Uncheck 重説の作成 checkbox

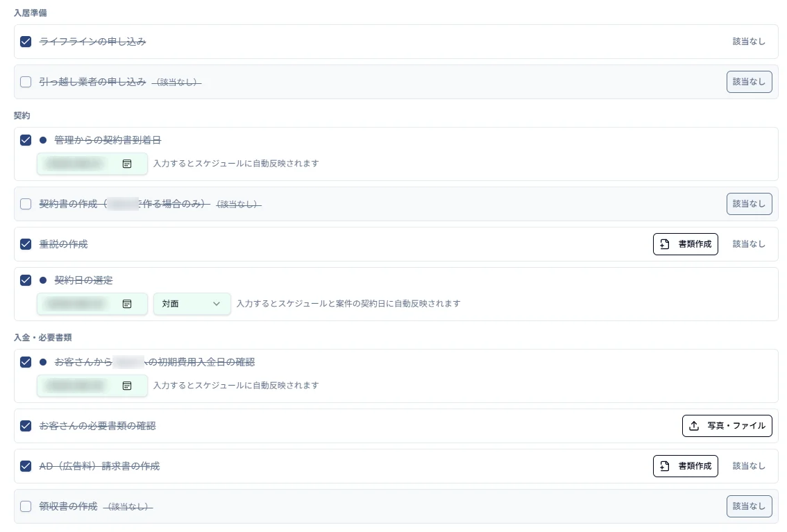[26, 244]
